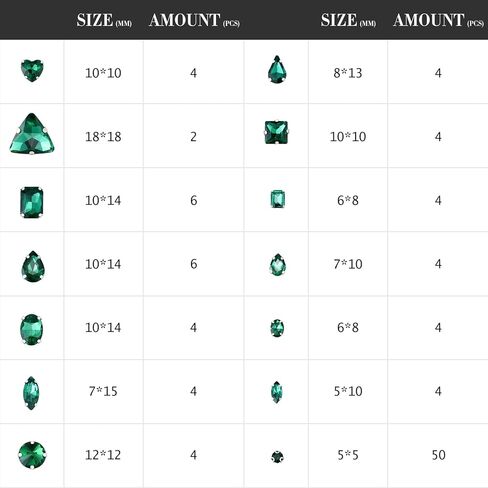This screenshot has height=488, width=488.
Task: Click the green heart-shaped gem
Action: 32,70
